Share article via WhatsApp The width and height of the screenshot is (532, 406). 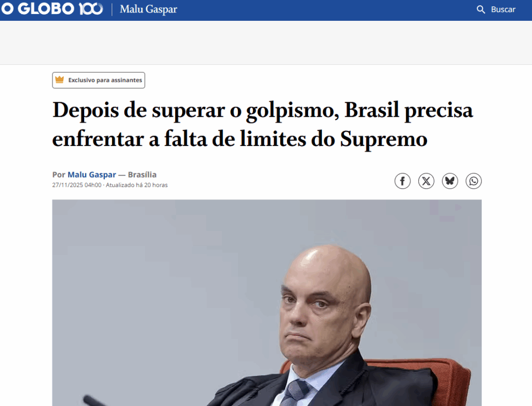pyautogui.click(x=474, y=181)
